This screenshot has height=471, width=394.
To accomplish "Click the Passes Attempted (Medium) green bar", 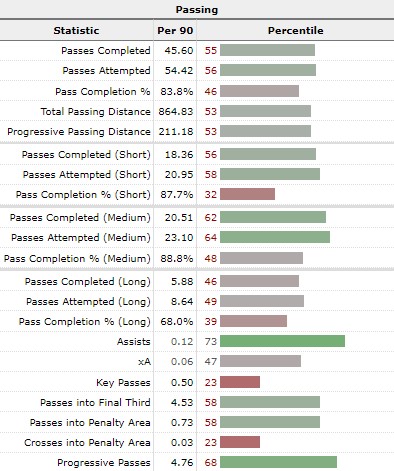I will point(275,237).
